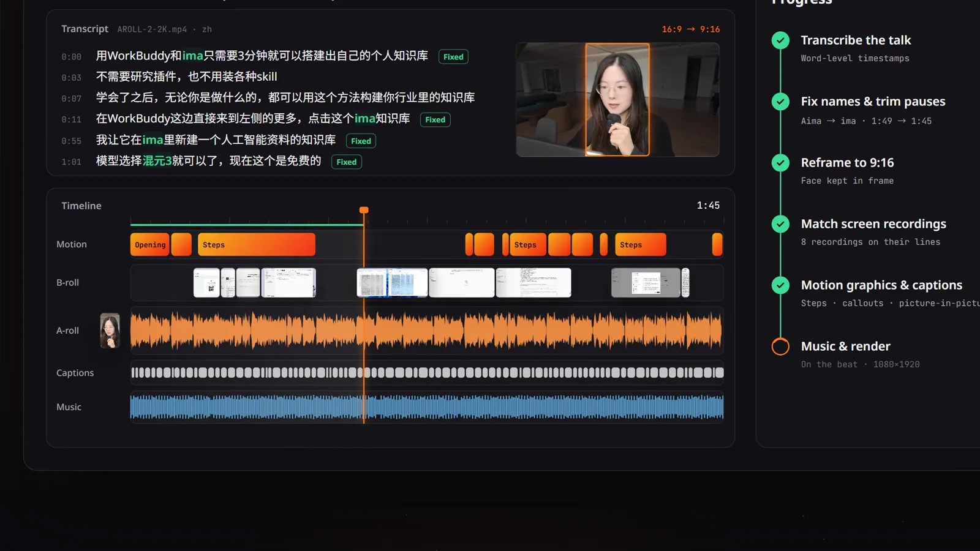The width and height of the screenshot is (980, 551).
Task: Click the Fixed badge on the 0:11 line
Action: 435,119
